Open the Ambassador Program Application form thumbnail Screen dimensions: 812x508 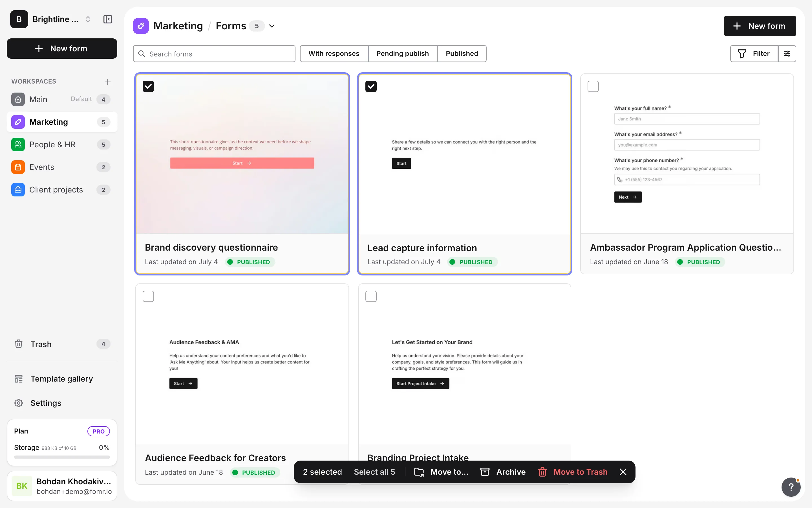(687, 154)
